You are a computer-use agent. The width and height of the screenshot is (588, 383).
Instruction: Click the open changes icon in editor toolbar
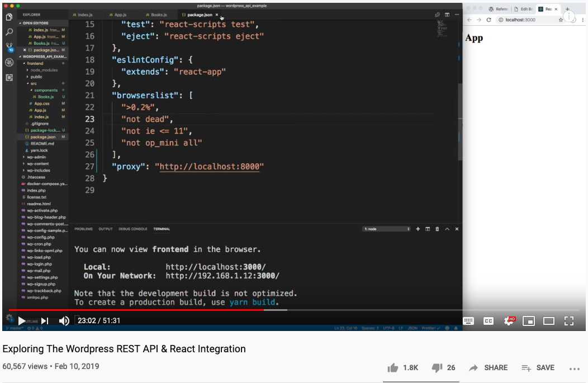tap(437, 15)
